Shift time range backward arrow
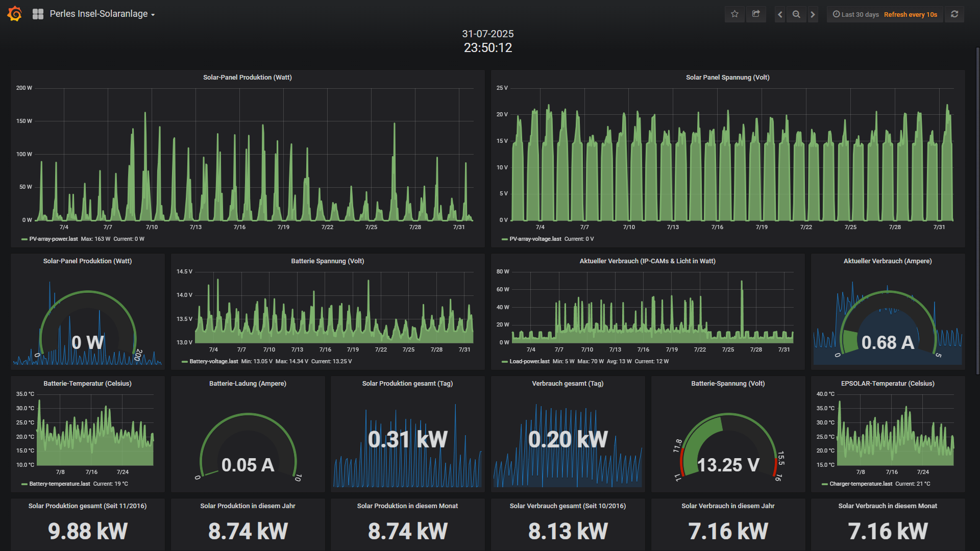The height and width of the screenshot is (551, 980). tap(780, 14)
